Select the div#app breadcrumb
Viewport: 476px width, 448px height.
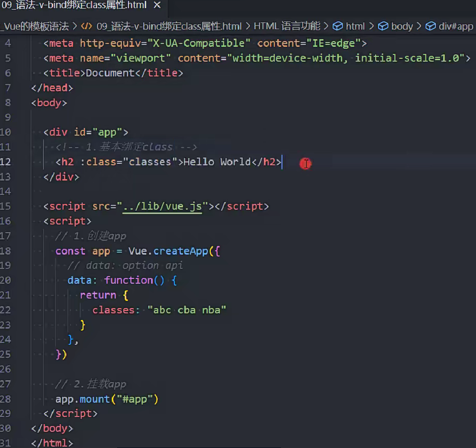click(455, 26)
